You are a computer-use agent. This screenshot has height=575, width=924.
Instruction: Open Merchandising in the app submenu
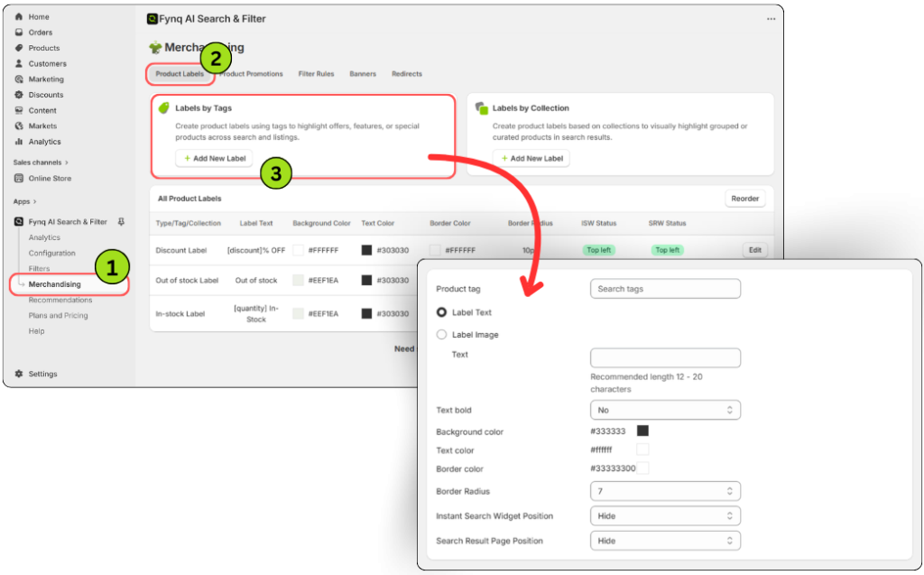tap(55, 284)
